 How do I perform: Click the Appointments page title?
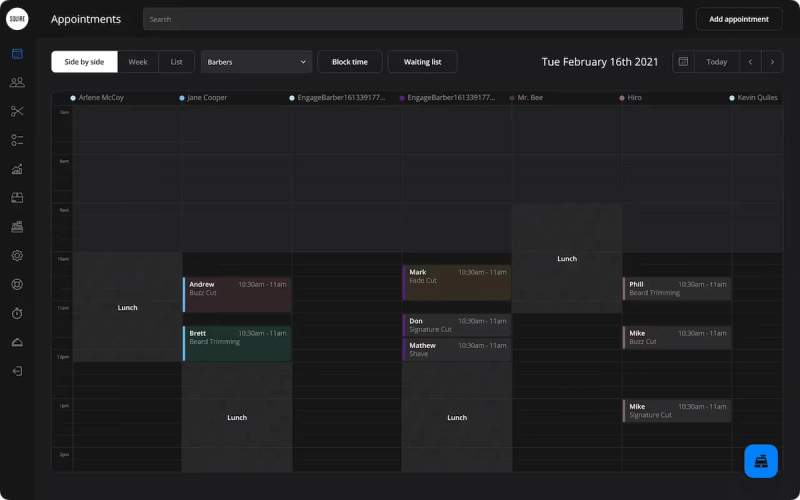pos(86,19)
